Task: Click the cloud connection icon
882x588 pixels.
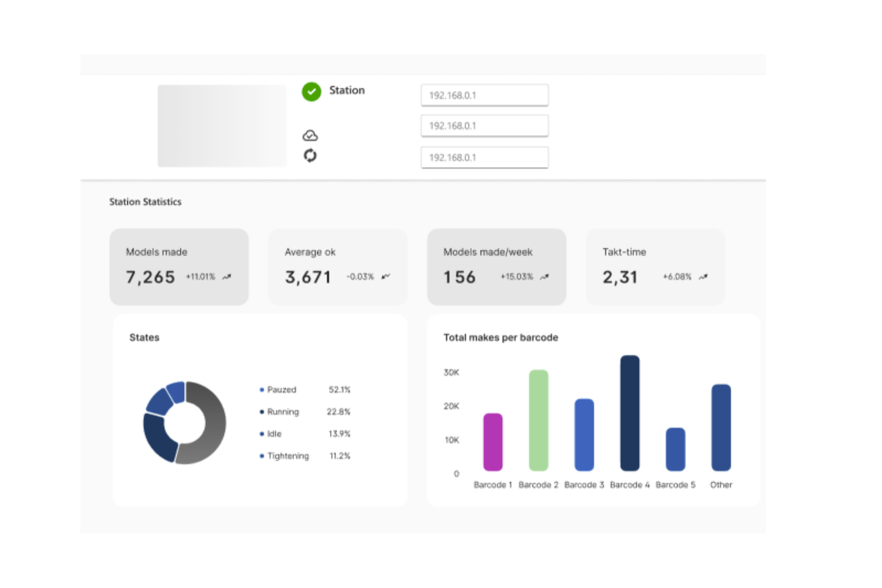Action: click(x=310, y=136)
